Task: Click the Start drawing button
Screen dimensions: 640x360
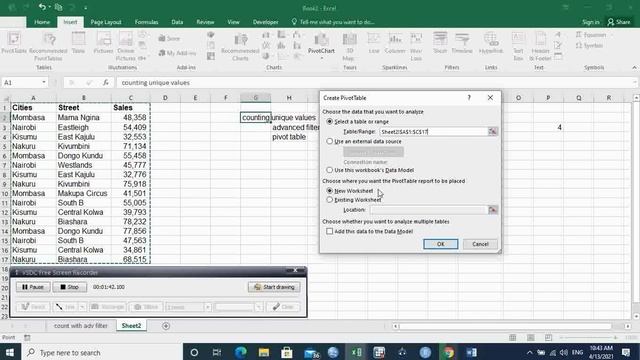Action: pyautogui.click(x=274, y=287)
